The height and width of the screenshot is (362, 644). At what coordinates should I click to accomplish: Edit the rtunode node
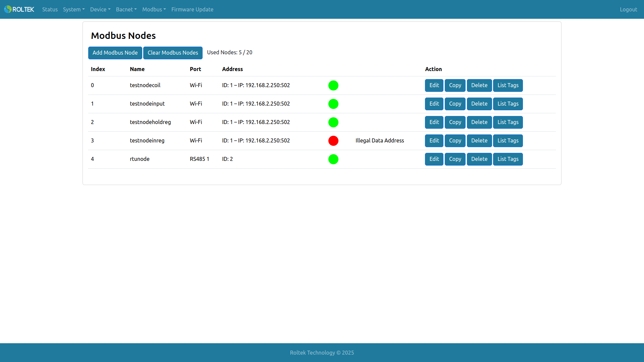pyautogui.click(x=434, y=159)
